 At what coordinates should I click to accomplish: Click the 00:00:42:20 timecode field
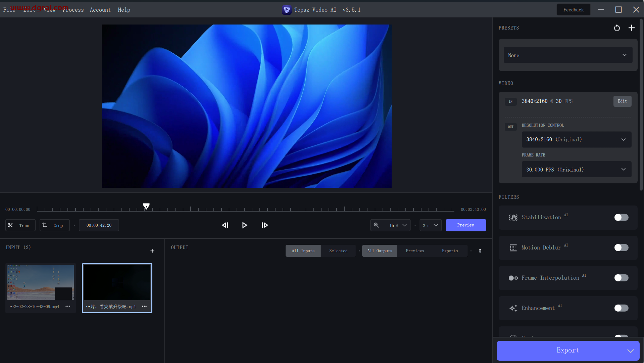coord(99,225)
